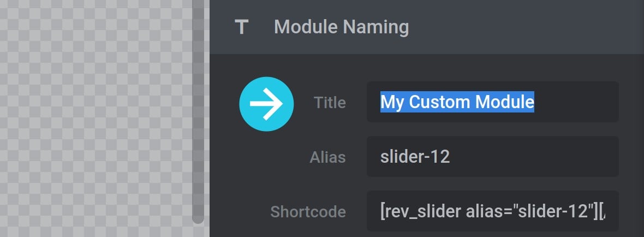This screenshot has width=644, height=237.
Task: Click the transparent checkered canvas area
Action: [x=96, y=118]
